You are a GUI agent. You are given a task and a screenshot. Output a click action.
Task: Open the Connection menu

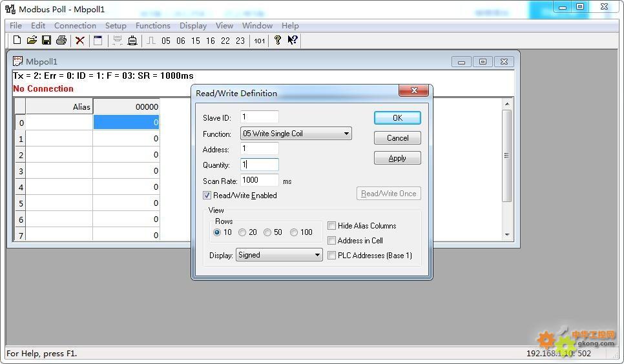[75, 25]
